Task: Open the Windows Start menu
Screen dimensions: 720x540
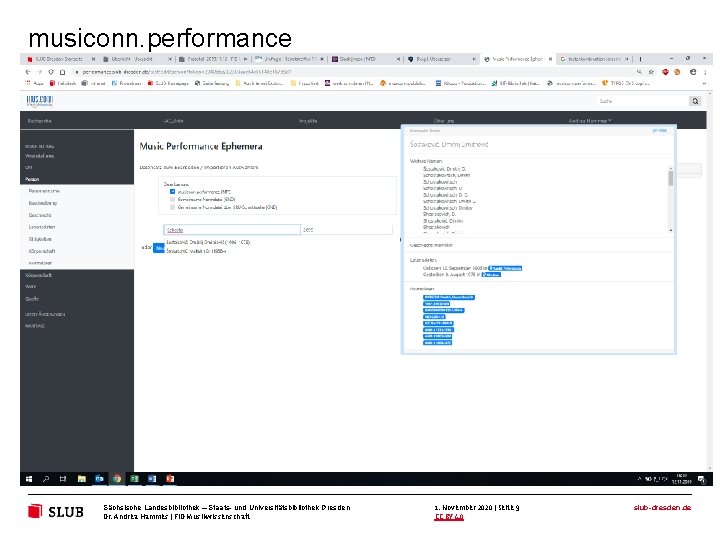Action: coord(29,479)
